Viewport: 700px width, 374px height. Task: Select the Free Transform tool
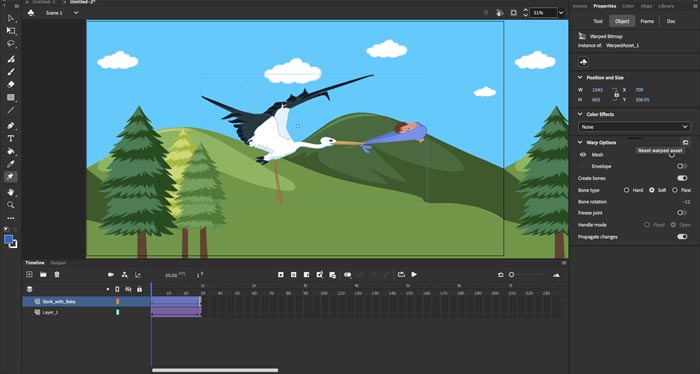(11, 31)
